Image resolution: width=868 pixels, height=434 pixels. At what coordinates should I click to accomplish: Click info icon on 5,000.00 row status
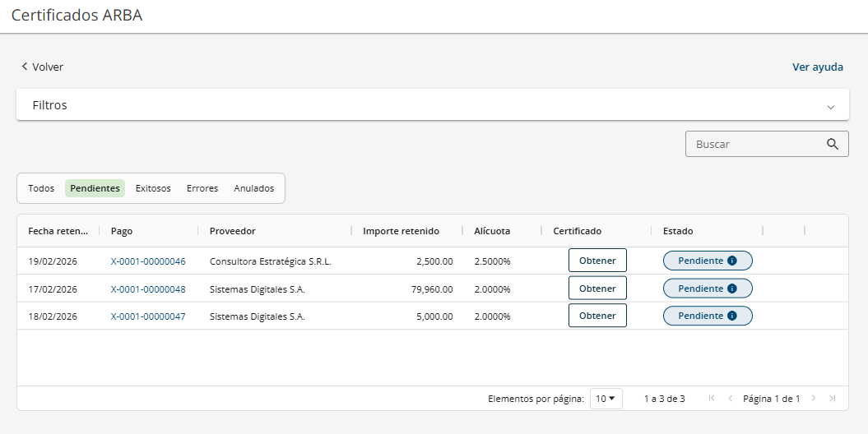pyautogui.click(x=732, y=316)
